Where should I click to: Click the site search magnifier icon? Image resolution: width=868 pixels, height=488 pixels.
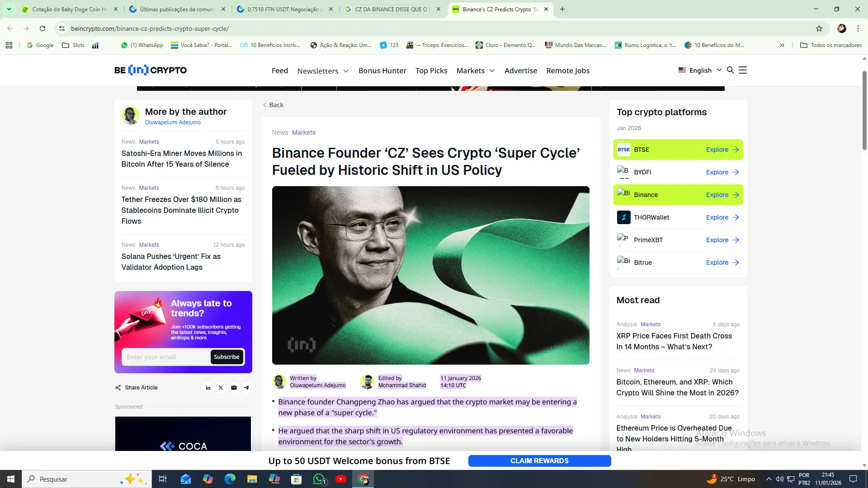point(730,70)
